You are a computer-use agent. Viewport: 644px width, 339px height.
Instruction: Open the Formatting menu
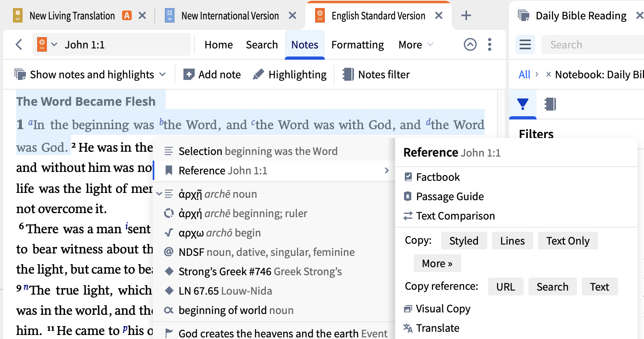click(358, 45)
